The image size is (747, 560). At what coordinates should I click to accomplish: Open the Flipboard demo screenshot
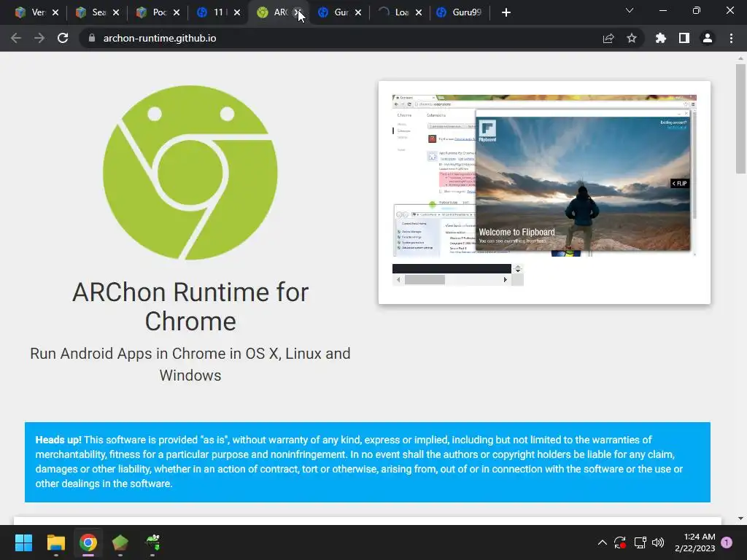[x=544, y=176]
